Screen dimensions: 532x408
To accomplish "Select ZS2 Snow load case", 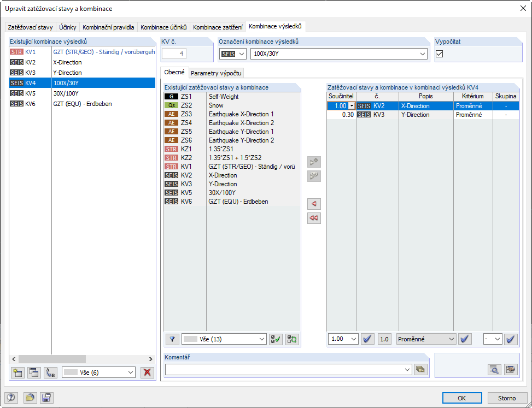I will pos(232,105).
